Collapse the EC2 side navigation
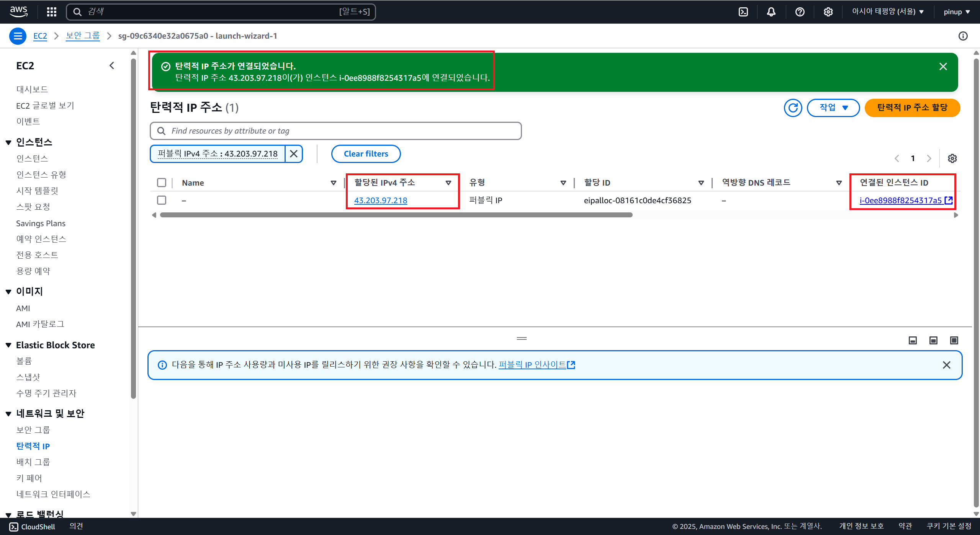Screen dimensions: 980x535 [x=111, y=65]
